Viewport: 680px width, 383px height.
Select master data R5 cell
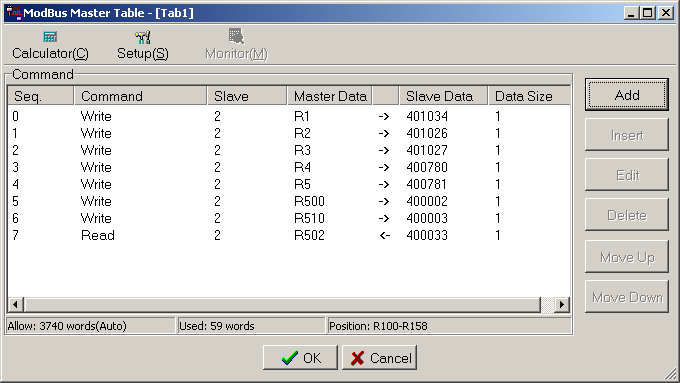302,184
